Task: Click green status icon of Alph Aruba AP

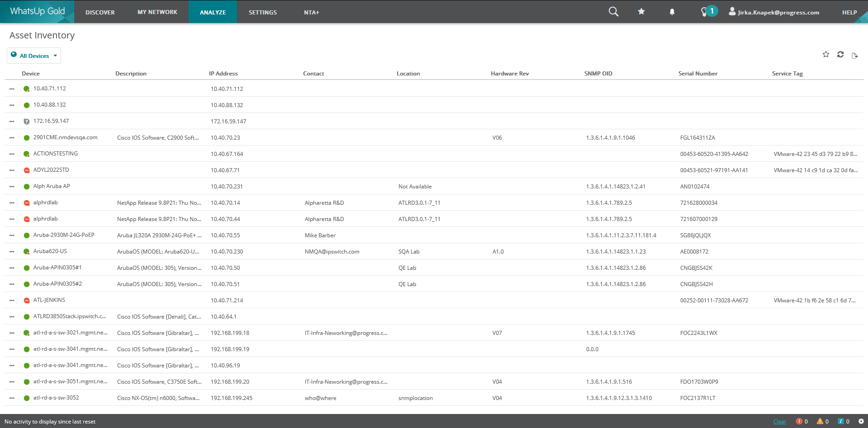Action: [27, 187]
